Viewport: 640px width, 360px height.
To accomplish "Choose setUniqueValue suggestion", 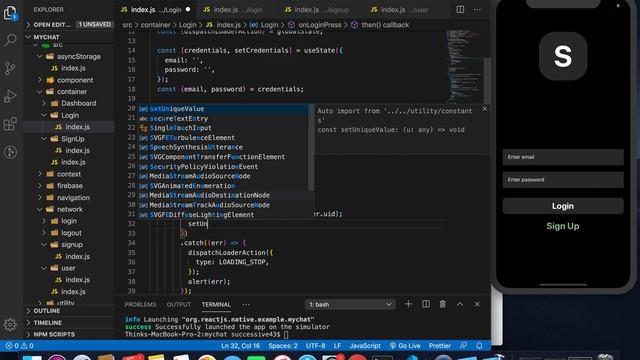I will [225, 109].
